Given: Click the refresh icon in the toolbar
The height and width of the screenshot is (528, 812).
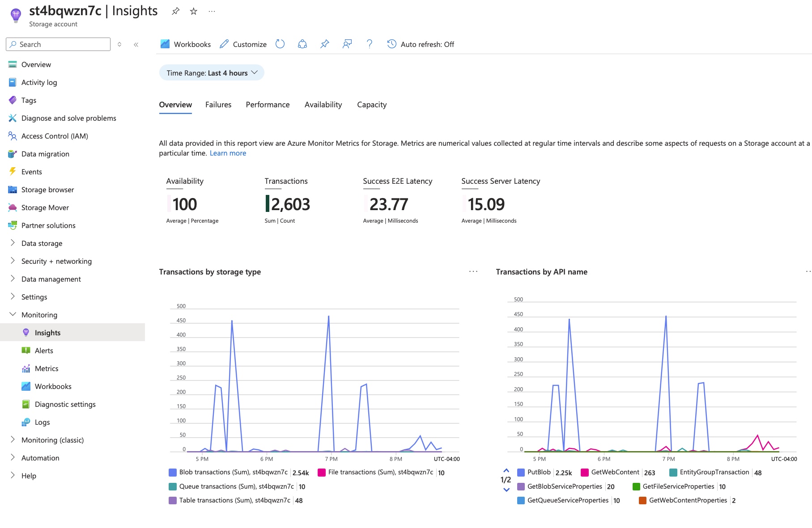Looking at the screenshot, I should coord(280,44).
